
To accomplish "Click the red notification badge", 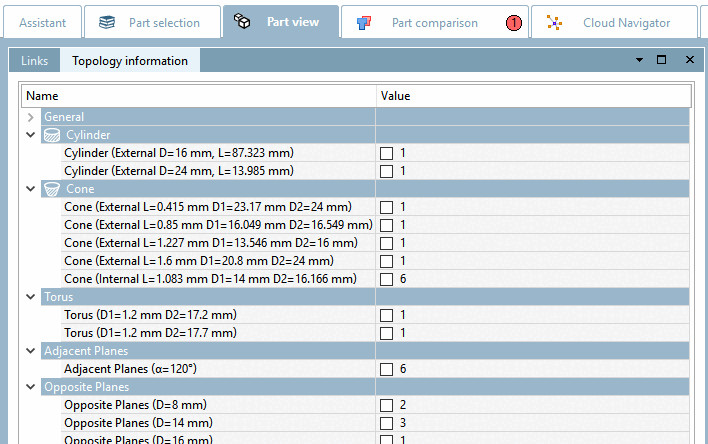I will (x=514, y=22).
